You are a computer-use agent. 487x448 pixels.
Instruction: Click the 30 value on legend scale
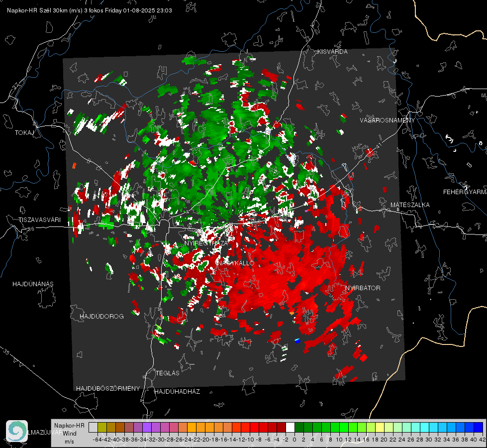pos(429,440)
